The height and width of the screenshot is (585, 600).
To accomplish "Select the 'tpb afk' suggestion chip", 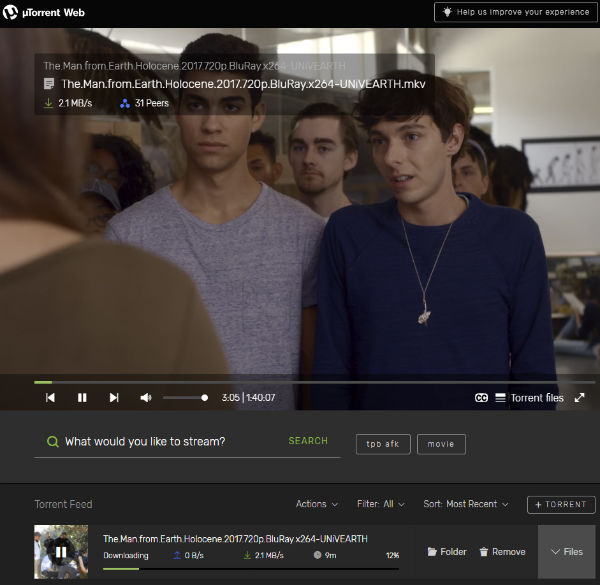I will tap(383, 444).
